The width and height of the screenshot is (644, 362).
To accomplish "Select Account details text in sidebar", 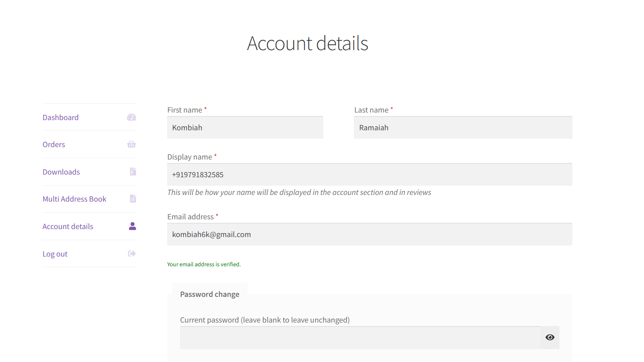I will coord(68,226).
